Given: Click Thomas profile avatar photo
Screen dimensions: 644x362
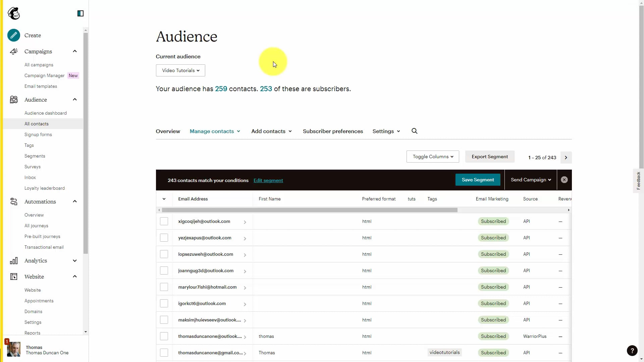Looking at the screenshot, I should click(x=14, y=350).
